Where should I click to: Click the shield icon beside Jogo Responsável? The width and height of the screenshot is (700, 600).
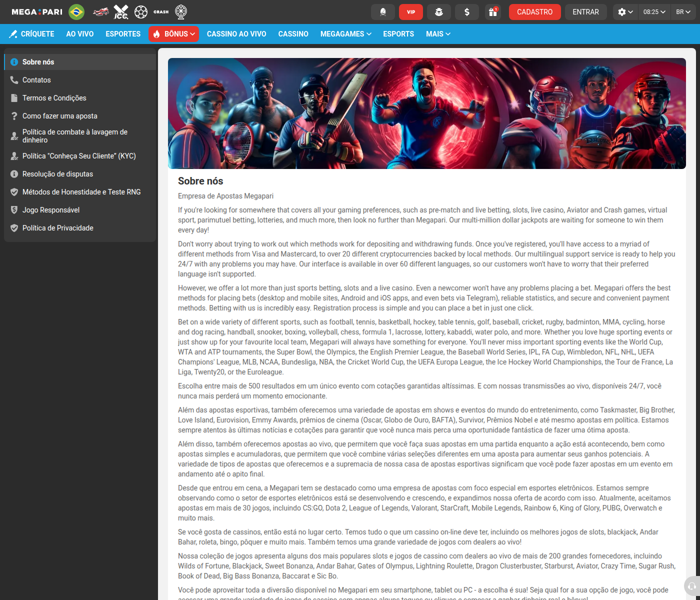click(x=14, y=210)
